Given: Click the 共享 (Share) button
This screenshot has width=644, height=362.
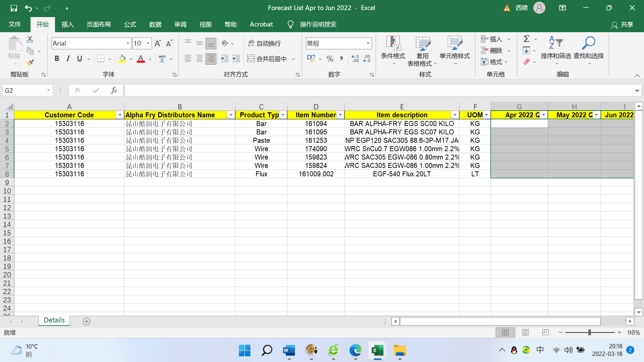Looking at the screenshot, I should click(623, 25).
